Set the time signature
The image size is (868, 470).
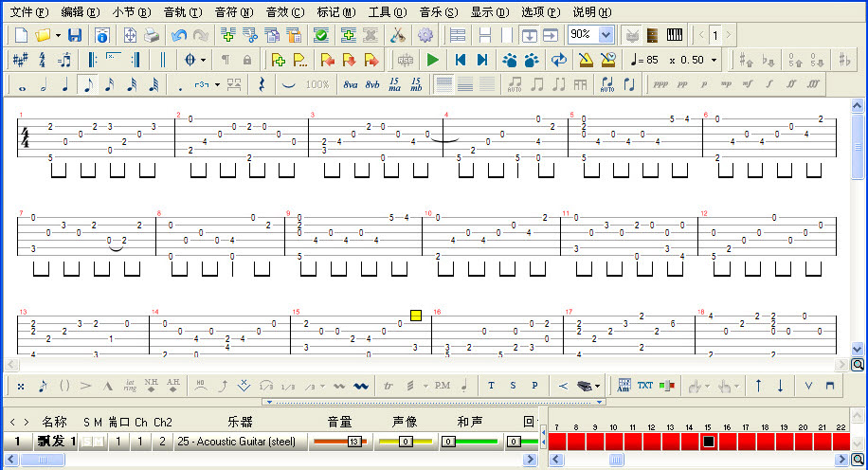42,60
